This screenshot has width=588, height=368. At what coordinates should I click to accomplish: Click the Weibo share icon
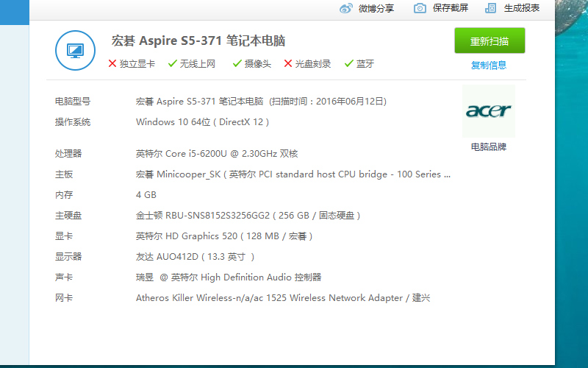pos(345,8)
